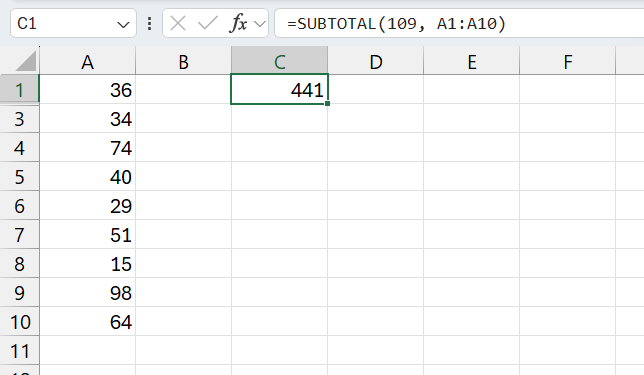Click empty cell A11
Viewport: 644px width, 375px height.
[87, 350]
